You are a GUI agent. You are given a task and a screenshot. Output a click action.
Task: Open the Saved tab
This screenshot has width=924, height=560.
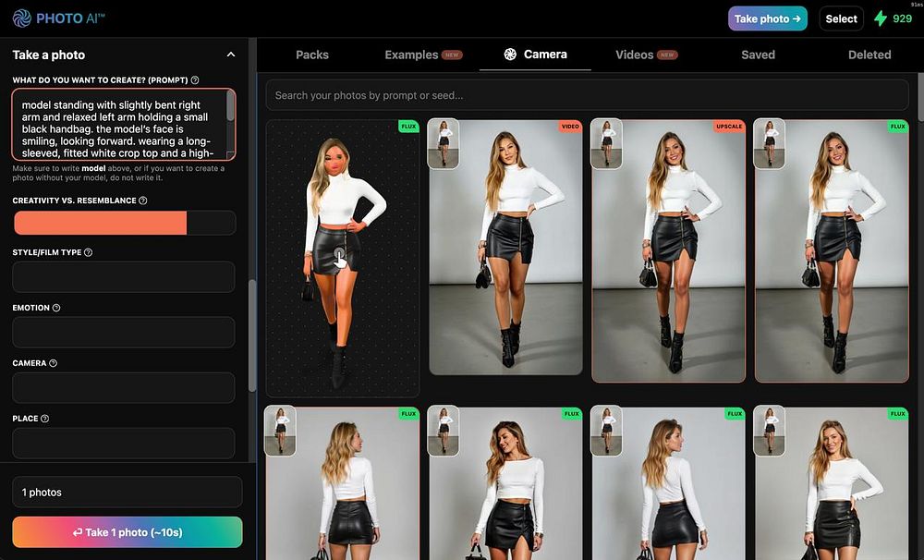point(758,55)
